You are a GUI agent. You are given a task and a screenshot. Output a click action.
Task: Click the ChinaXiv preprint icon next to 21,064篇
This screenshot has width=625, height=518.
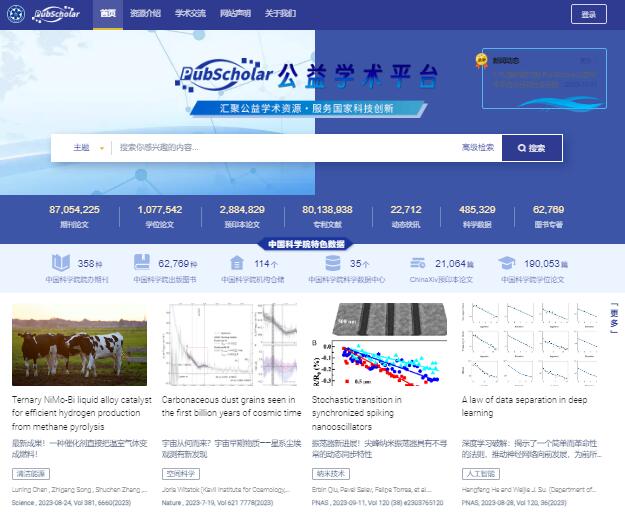tap(417, 263)
